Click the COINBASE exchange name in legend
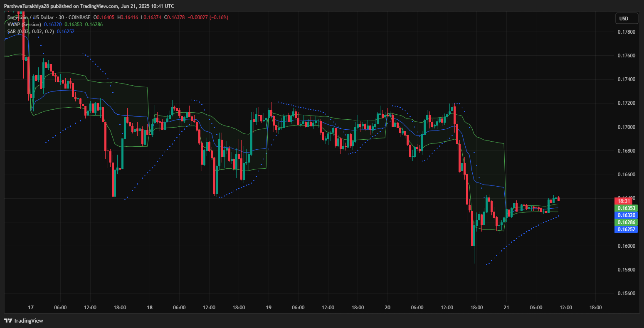 pyautogui.click(x=79, y=17)
